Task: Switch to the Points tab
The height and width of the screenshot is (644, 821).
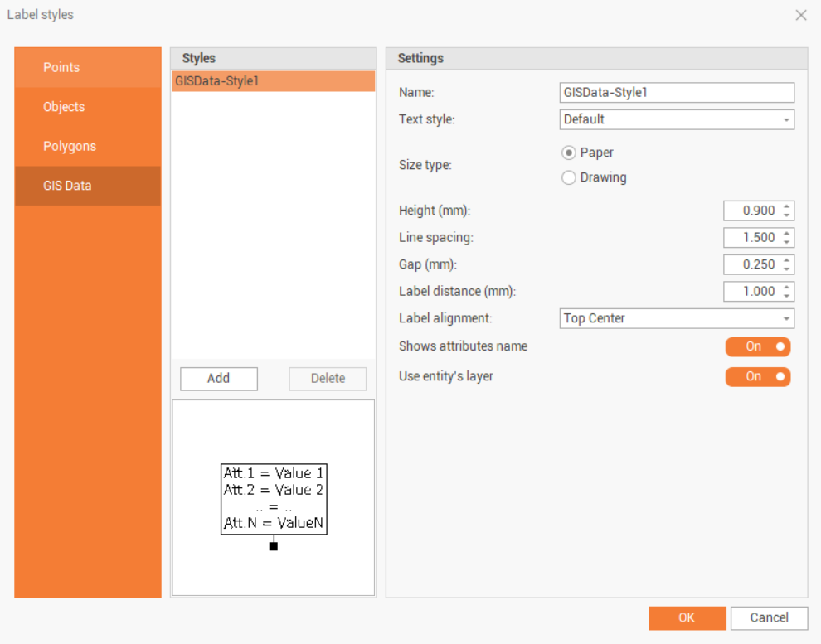Action: 88,67
